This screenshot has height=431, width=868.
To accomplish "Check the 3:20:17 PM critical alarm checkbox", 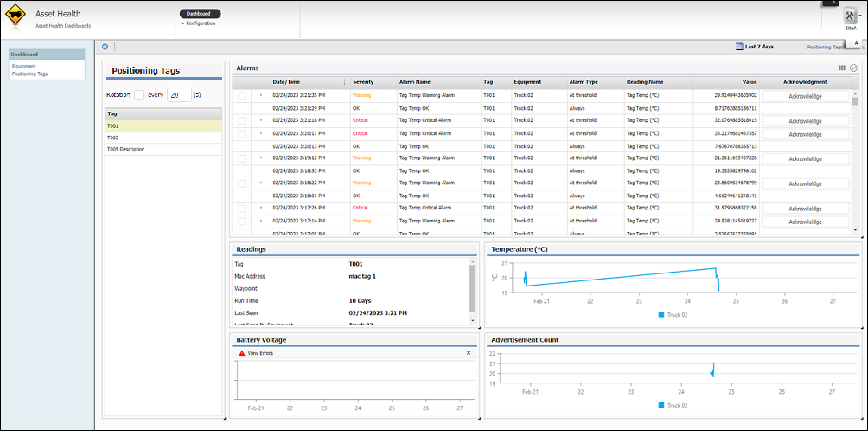I will pyautogui.click(x=242, y=133).
